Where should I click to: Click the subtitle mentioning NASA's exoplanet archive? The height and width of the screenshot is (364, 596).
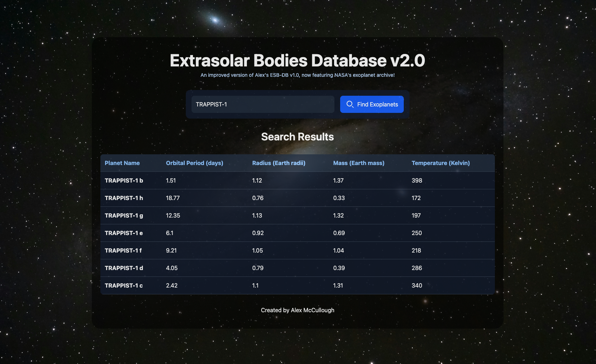pyautogui.click(x=298, y=75)
